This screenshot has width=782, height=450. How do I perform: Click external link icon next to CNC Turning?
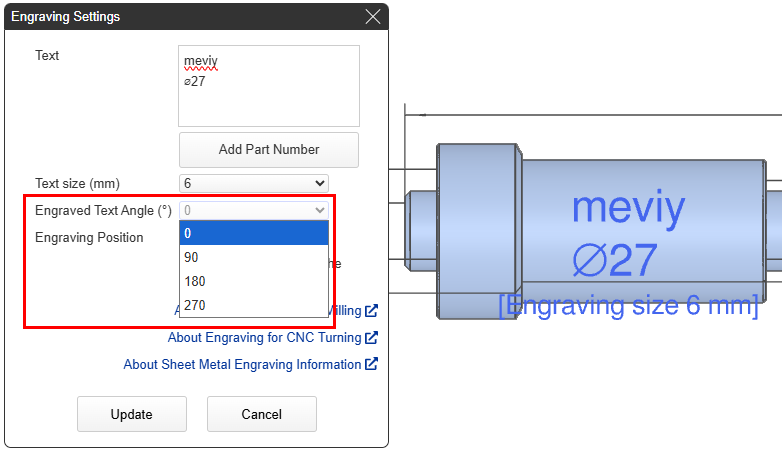(x=371, y=338)
